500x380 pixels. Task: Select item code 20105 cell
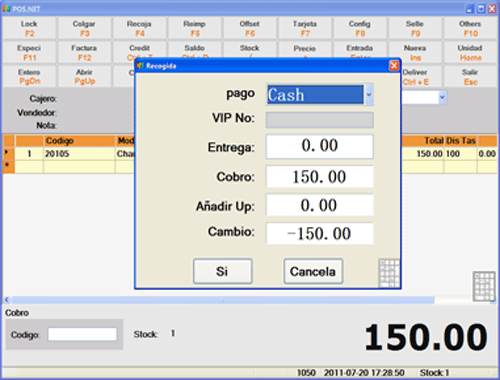79,154
